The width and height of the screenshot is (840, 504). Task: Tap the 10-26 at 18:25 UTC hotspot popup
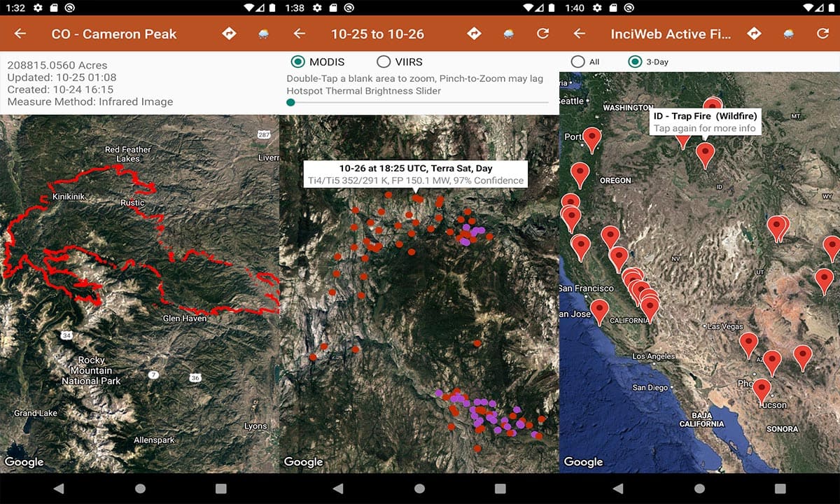pyautogui.click(x=416, y=174)
